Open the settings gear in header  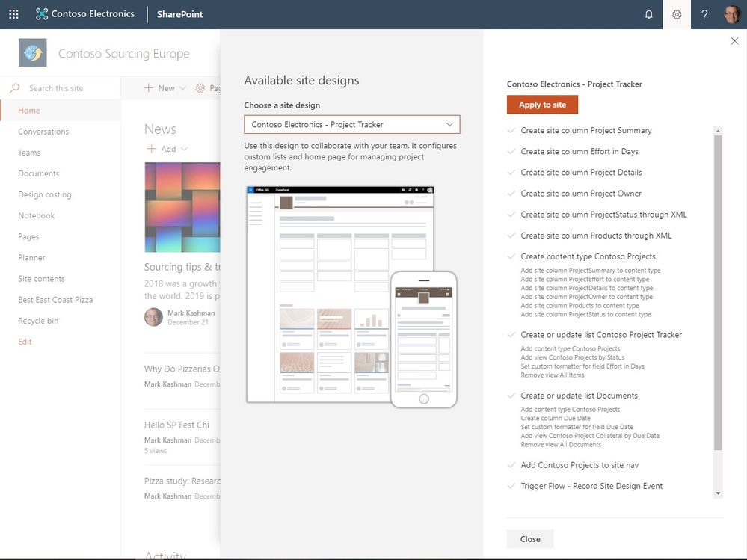click(x=677, y=14)
